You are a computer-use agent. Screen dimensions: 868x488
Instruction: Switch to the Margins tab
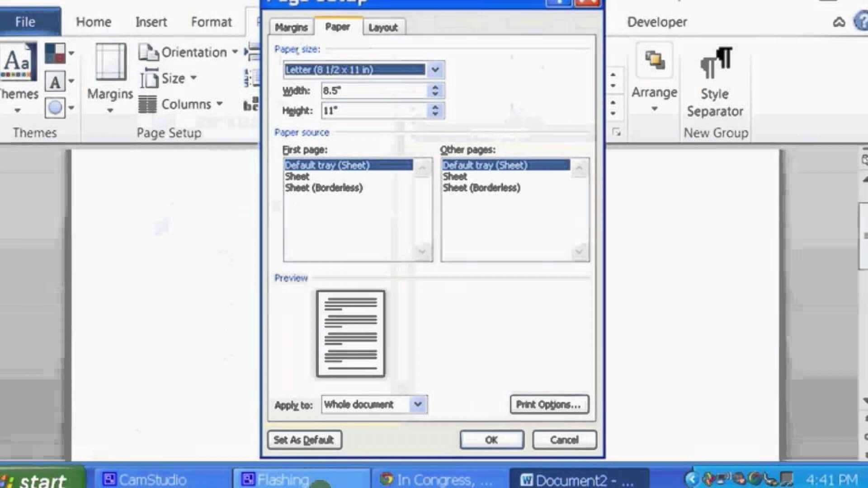[290, 26]
